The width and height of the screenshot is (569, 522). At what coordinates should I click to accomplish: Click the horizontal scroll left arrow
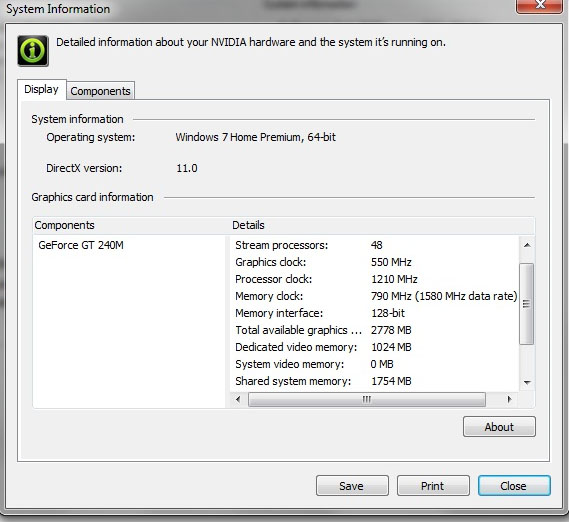click(x=238, y=399)
